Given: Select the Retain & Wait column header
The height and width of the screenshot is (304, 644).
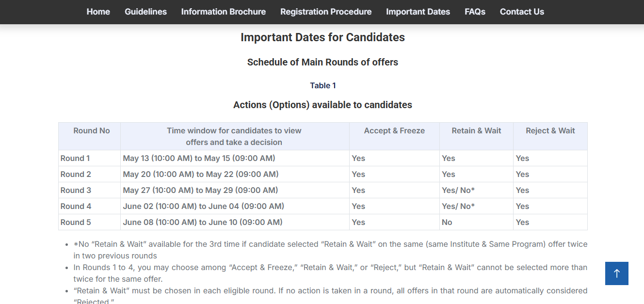Looking at the screenshot, I should (x=476, y=130).
